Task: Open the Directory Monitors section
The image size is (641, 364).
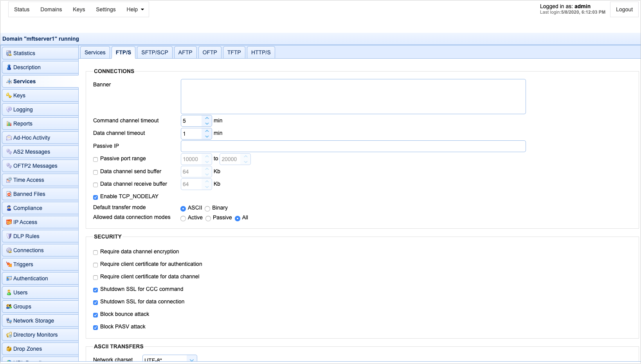Action: point(35,335)
